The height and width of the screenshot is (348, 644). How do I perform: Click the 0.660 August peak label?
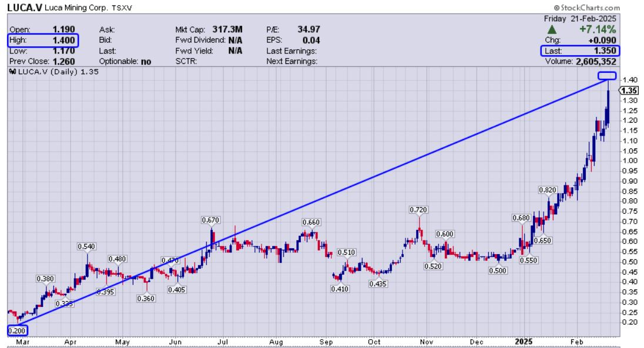click(311, 222)
